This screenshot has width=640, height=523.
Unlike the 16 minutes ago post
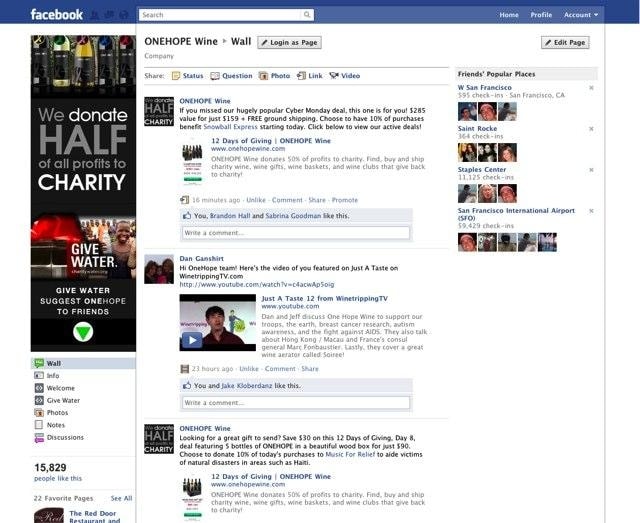(x=256, y=200)
